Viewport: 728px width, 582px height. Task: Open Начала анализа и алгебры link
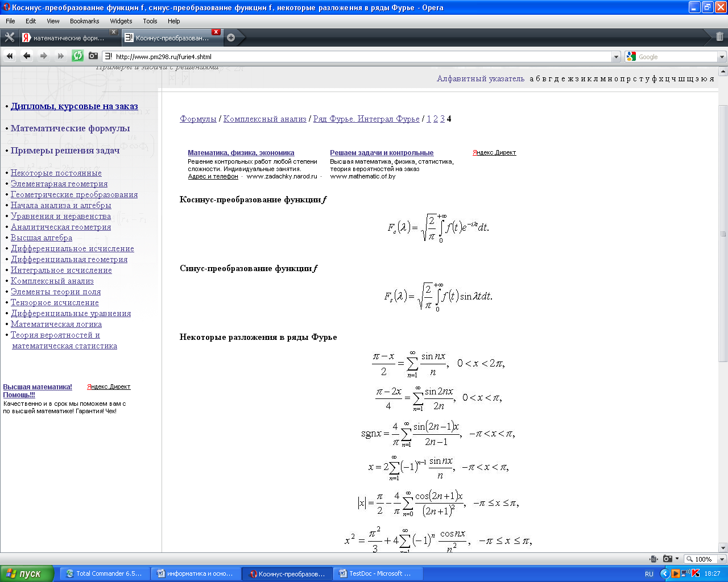[61, 205]
